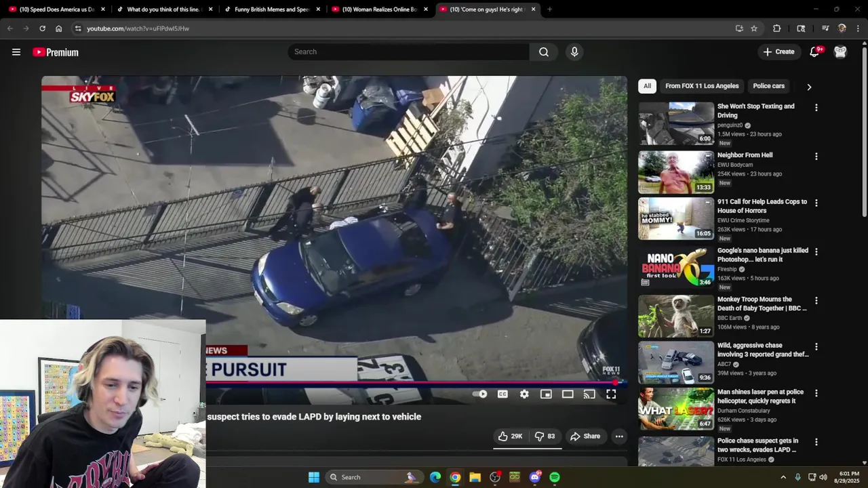Screen dimensions: 868x488
Task: Toggle closed captions in player
Action: tap(502, 394)
